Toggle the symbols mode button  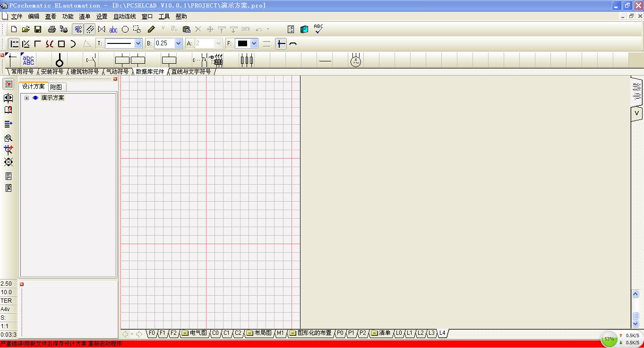click(x=78, y=29)
